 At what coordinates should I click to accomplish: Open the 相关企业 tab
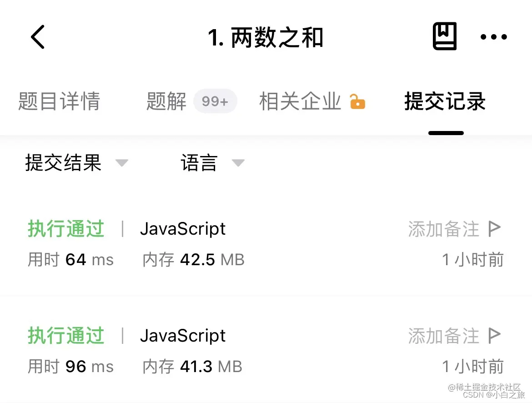tap(299, 101)
